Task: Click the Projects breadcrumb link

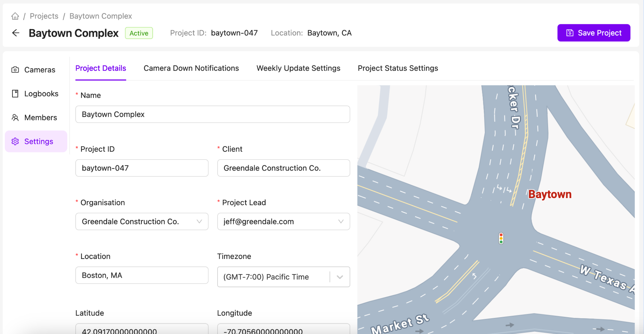Action: [44, 16]
